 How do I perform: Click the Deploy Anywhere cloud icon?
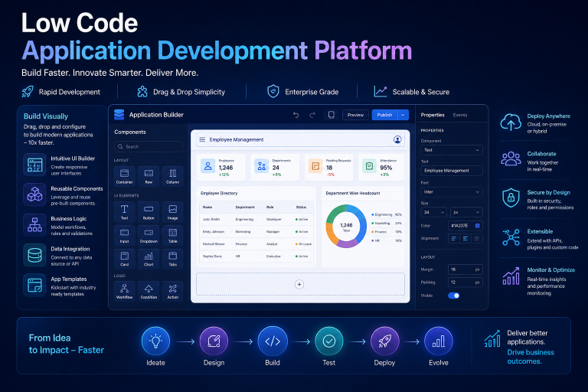[511, 122]
